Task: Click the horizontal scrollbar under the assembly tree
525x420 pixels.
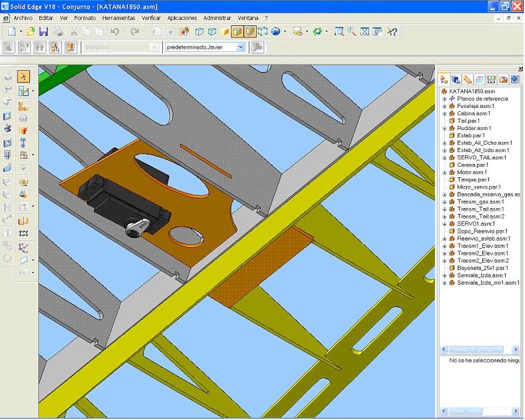Action: click(478, 349)
